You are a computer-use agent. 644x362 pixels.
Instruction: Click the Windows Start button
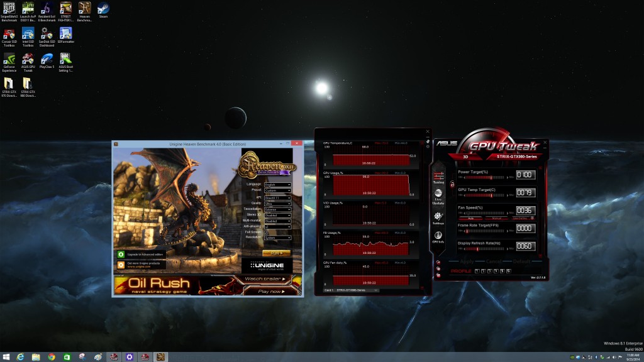pos(6,357)
